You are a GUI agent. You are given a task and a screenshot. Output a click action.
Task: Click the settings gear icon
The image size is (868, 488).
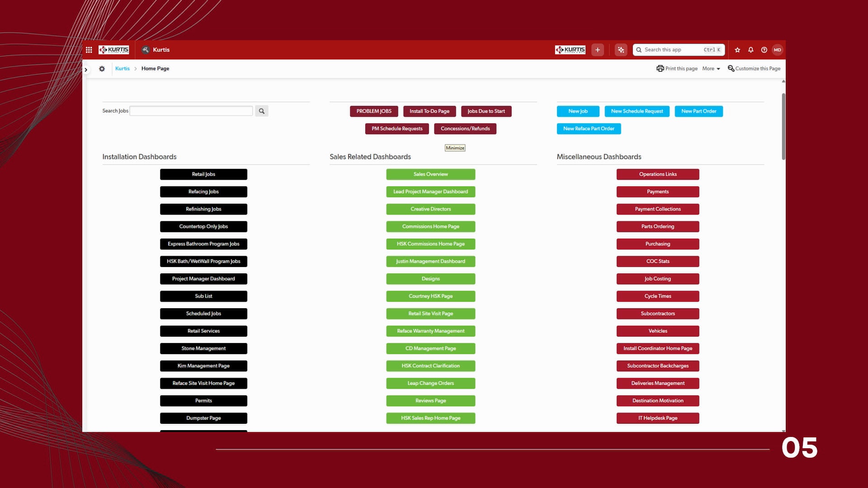click(x=102, y=69)
